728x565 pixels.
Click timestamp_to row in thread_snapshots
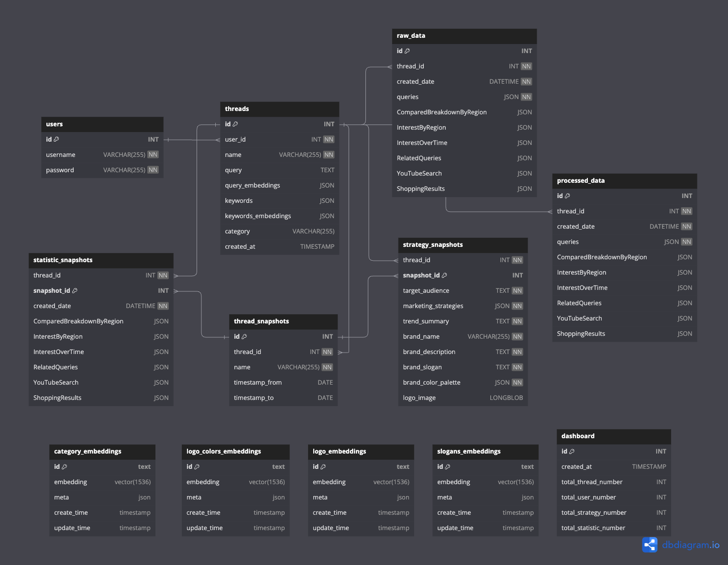pyautogui.click(x=284, y=398)
